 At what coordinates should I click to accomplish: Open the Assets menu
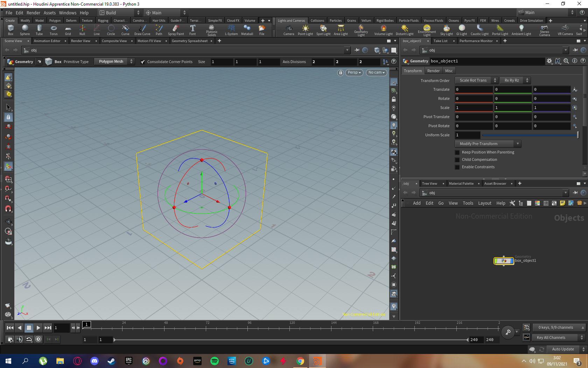click(x=50, y=13)
